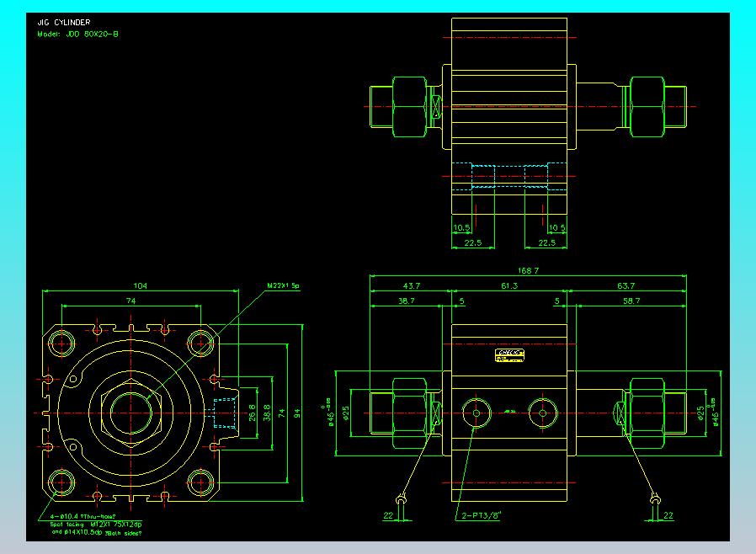Screen dimensions: 756x554
Task: Click the M22X1.5p thread callout
Action: click(284, 286)
